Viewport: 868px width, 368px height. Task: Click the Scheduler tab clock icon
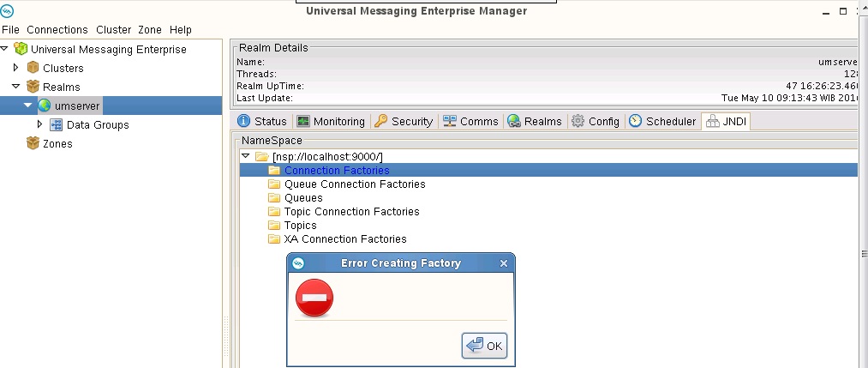click(x=636, y=121)
